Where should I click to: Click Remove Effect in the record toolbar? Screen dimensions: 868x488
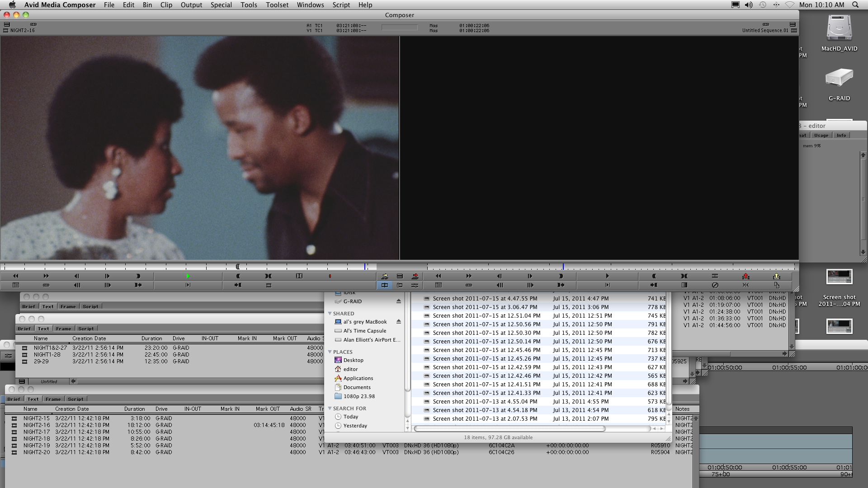point(715,285)
